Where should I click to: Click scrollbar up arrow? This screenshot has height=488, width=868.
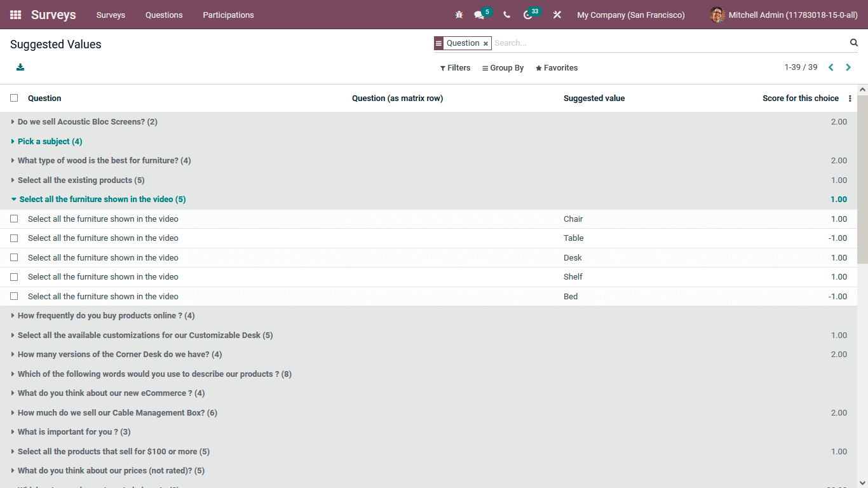[x=862, y=90]
